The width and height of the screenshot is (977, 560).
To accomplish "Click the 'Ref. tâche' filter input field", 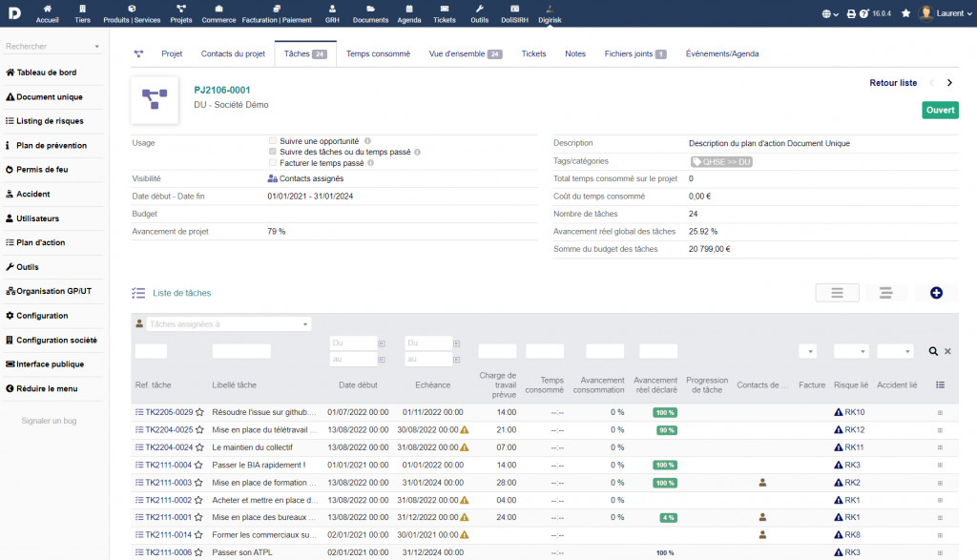I will (151, 351).
